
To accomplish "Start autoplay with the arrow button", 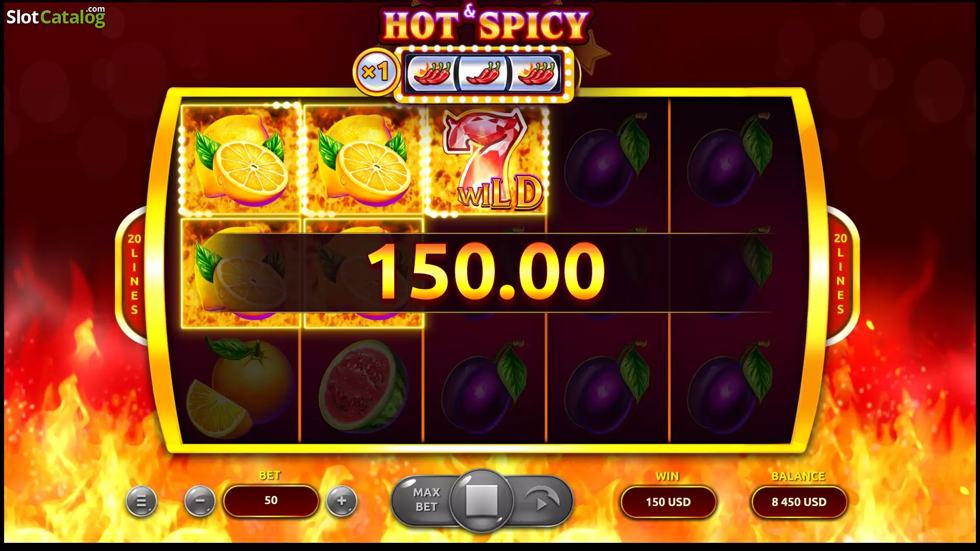I will click(x=543, y=500).
